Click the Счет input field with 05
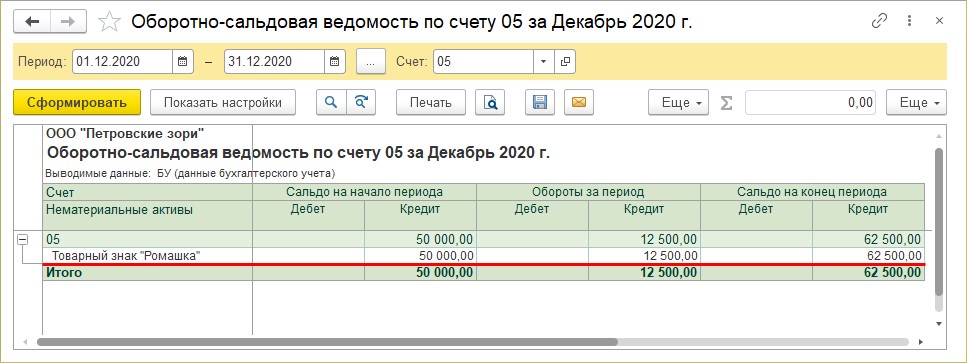Image resolution: width=967 pixels, height=363 pixels. pyautogui.click(x=484, y=62)
